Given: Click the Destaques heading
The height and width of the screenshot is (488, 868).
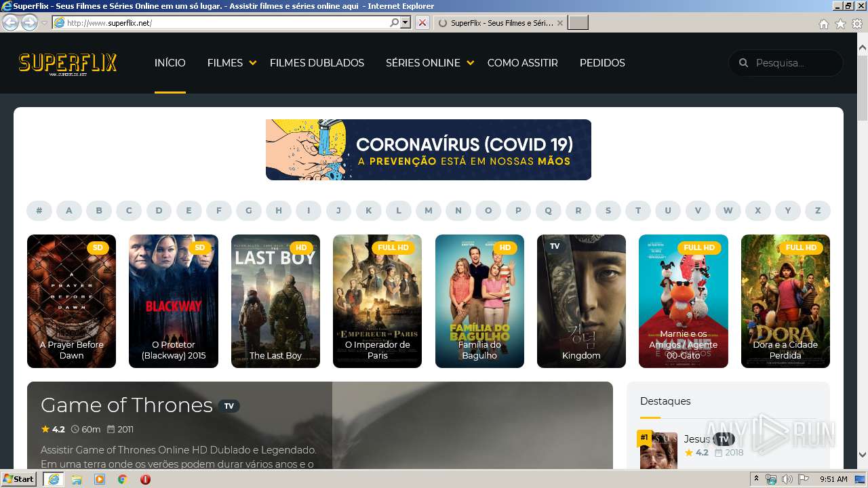Looking at the screenshot, I should click(665, 401).
